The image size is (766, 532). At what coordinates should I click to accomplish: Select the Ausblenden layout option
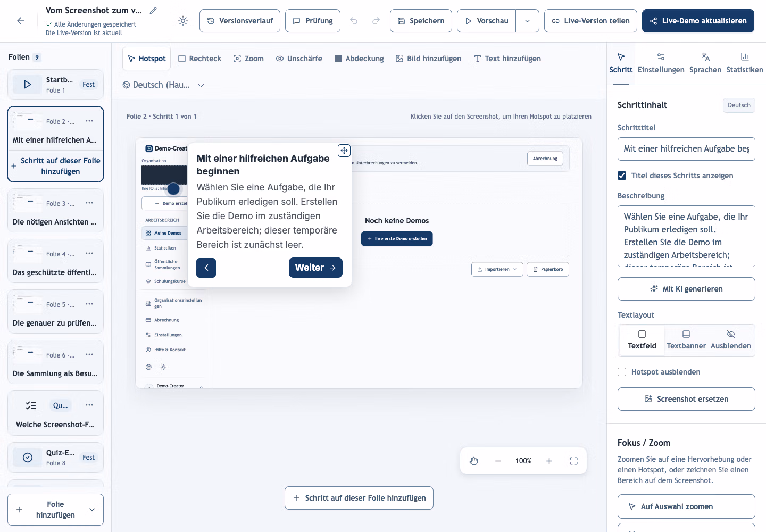pos(731,340)
